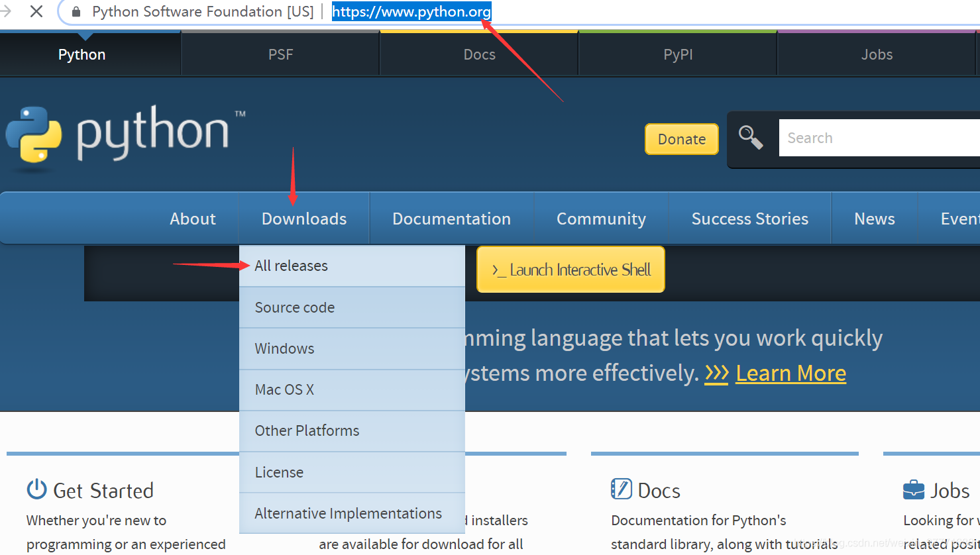980x555 pixels.
Task: Open the Jobs top tab
Action: coord(877,54)
